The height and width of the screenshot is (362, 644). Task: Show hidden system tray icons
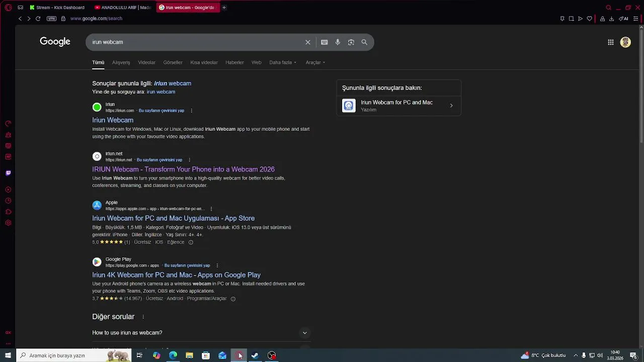576,355
